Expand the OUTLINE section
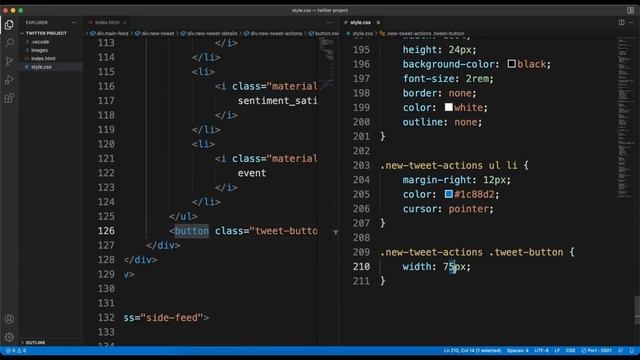This screenshot has width=640, height=360. pyautogui.click(x=35, y=342)
